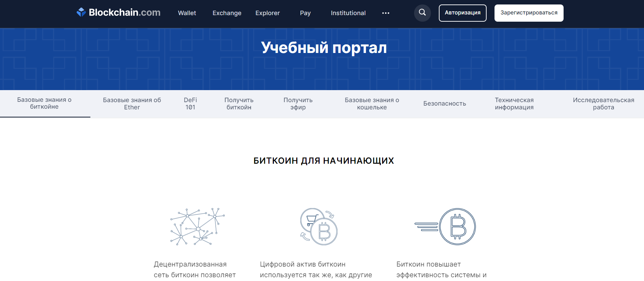Click the bitcoin shopping cart exchange illustration
The width and height of the screenshot is (644, 281).
[x=319, y=226]
